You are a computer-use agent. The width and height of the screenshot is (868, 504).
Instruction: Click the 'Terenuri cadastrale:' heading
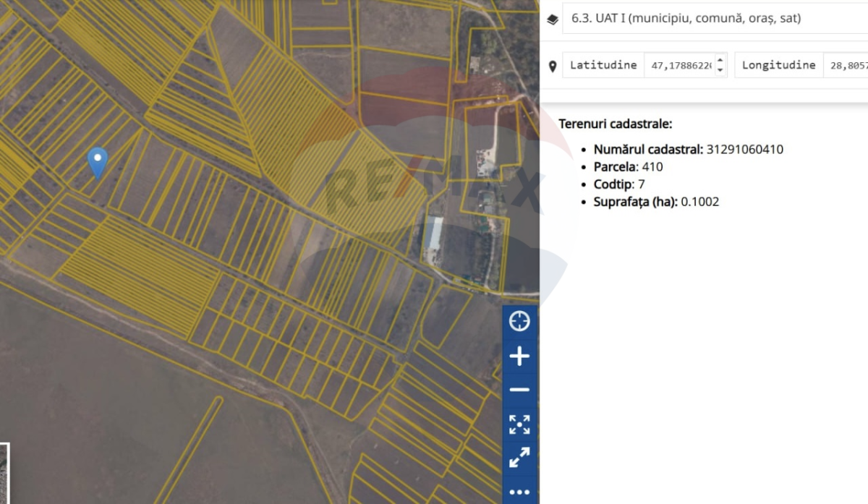tap(616, 124)
